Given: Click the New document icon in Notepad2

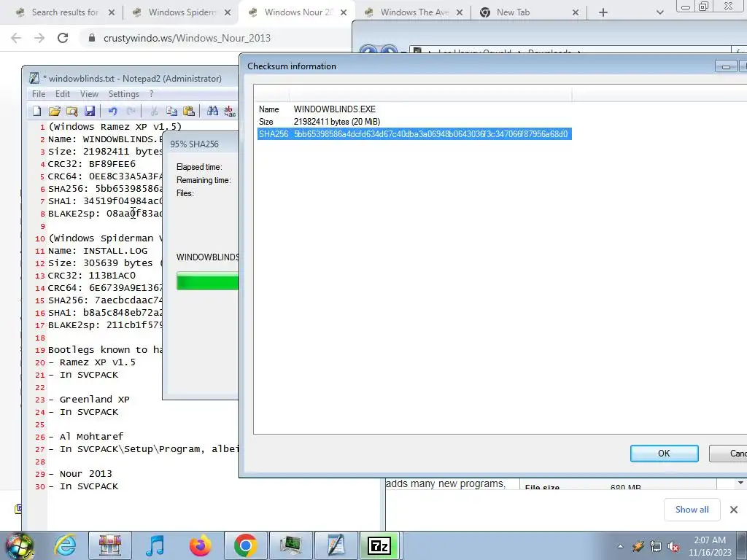Looking at the screenshot, I should coord(36,111).
